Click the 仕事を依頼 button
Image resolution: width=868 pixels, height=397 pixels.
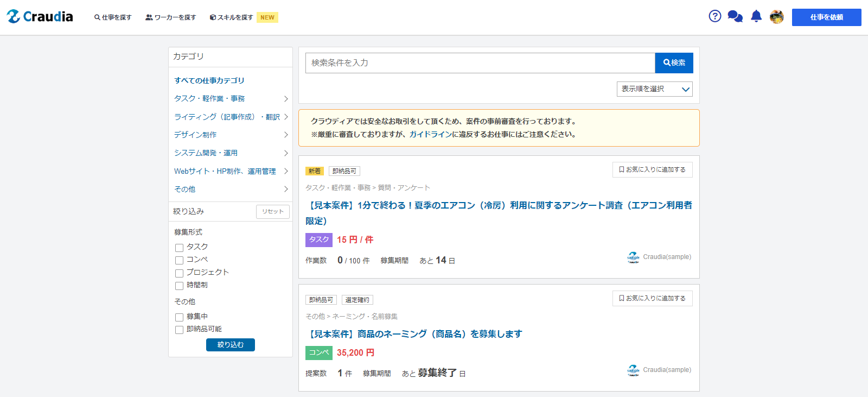[x=826, y=17]
